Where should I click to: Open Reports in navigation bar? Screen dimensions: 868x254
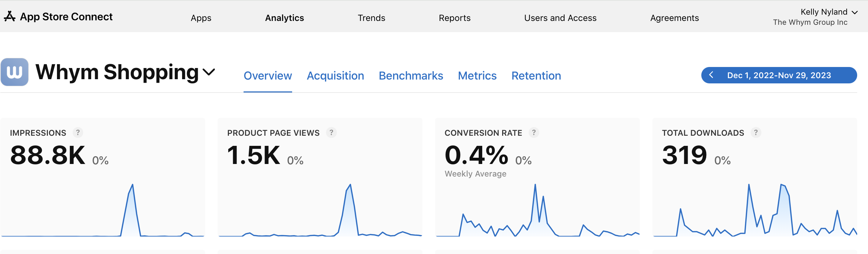(455, 18)
